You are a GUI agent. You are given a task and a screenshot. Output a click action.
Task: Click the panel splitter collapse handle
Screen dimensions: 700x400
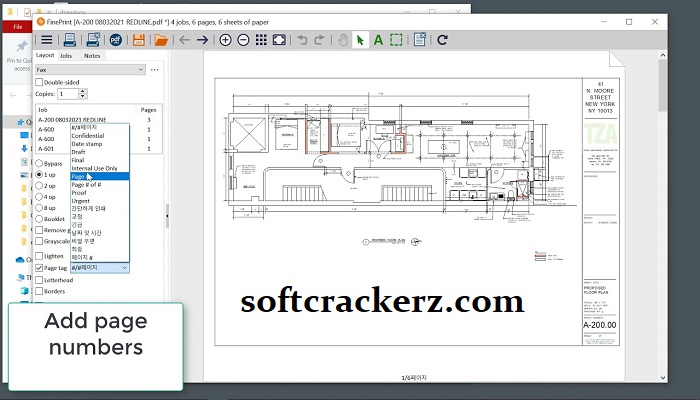(x=167, y=216)
